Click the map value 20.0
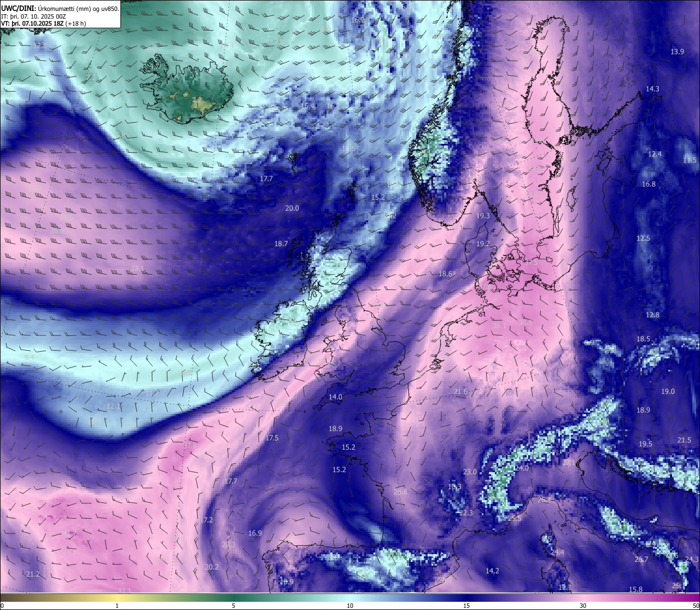The width and height of the screenshot is (700, 610). click(x=292, y=208)
